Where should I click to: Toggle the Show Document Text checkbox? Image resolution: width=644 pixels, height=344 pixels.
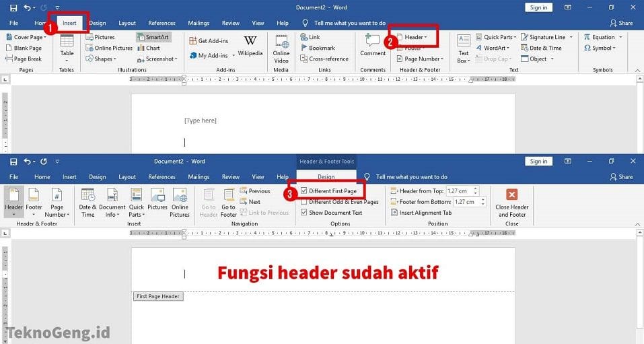[x=304, y=213]
